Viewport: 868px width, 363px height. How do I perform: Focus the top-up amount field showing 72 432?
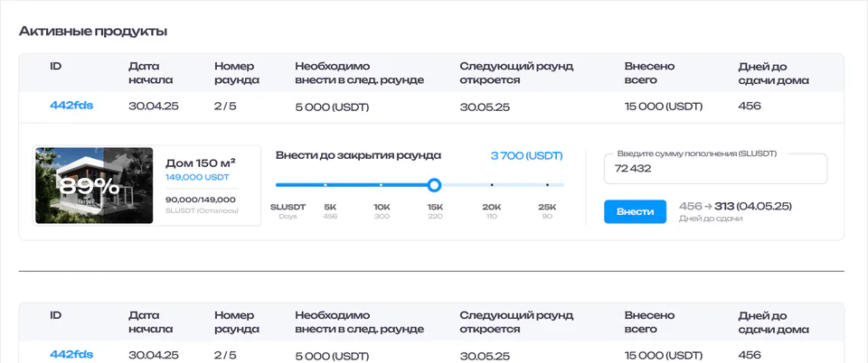tap(716, 169)
